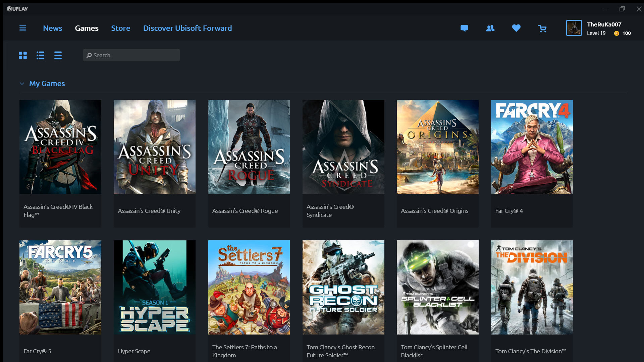Open Tom Clancy's The Division cover
The width and height of the screenshot is (644, 362).
532,287
